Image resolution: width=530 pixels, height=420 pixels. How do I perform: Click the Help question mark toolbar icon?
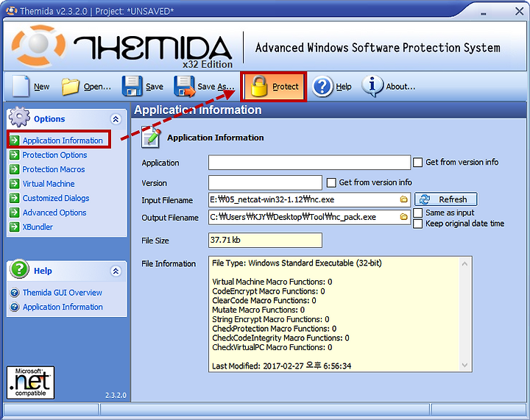point(322,87)
